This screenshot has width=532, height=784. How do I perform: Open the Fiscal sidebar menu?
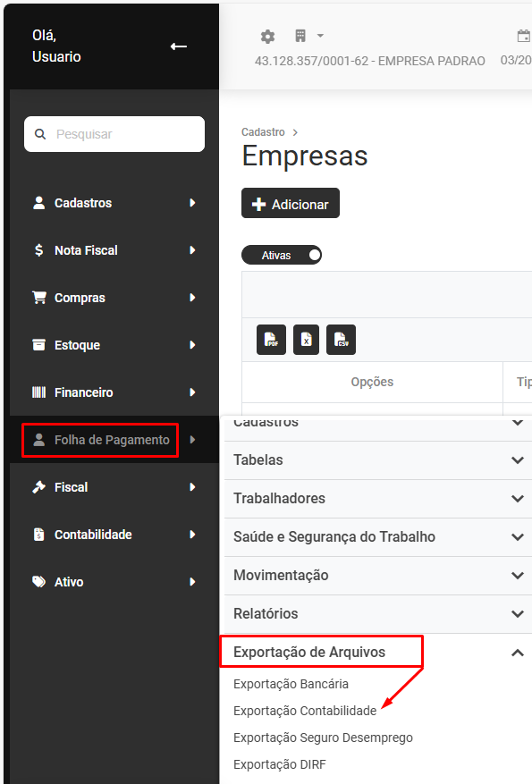click(114, 487)
